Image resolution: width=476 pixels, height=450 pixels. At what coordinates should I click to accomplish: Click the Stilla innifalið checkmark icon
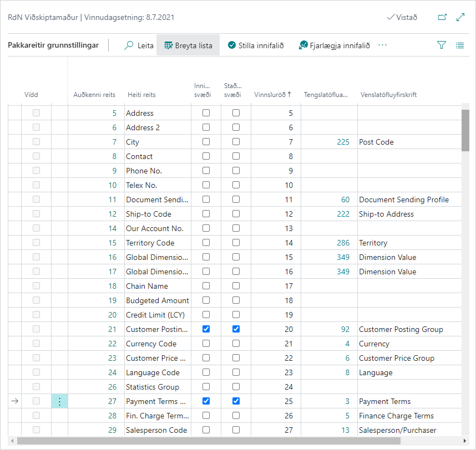pos(232,45)
